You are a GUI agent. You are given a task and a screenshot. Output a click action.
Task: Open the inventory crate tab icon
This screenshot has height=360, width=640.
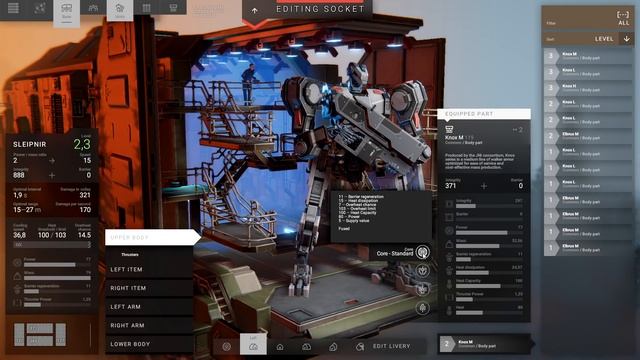(147, 8)
